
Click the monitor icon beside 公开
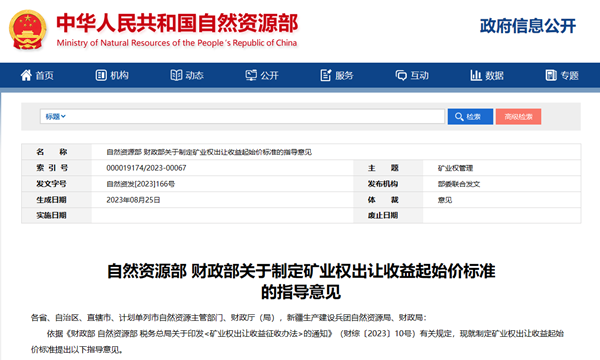click(251, 75)
